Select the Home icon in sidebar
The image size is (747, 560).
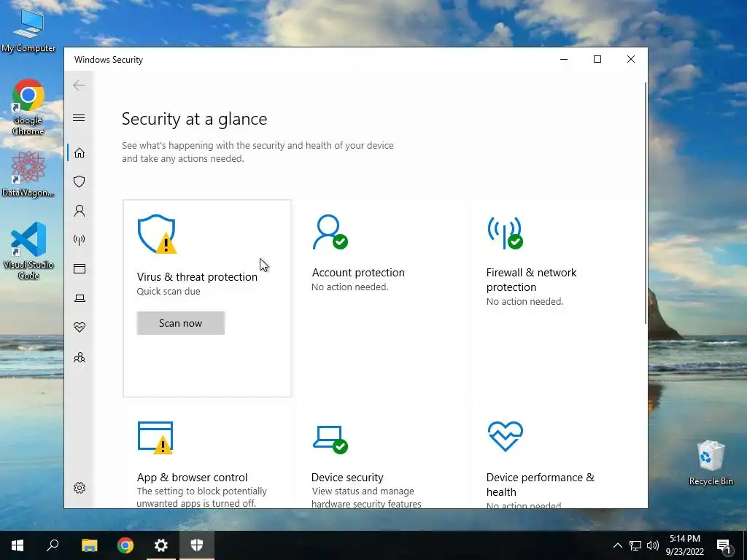tap(80, 153)
